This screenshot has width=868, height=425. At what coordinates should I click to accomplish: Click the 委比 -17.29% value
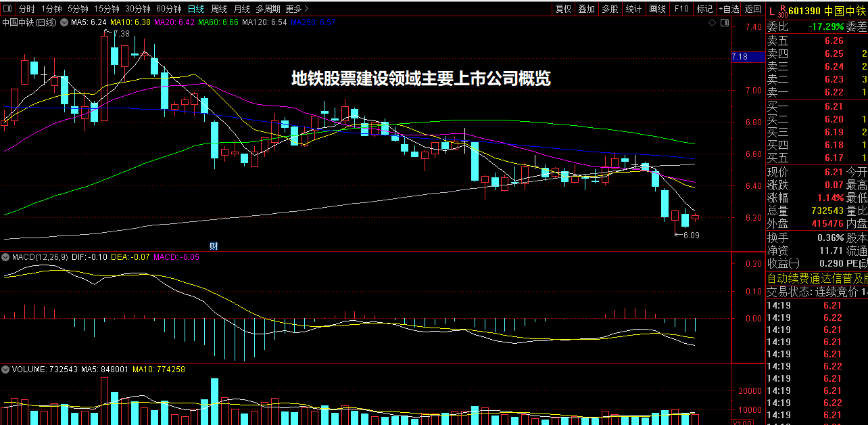pyautogui.click(x=825, y=27)
